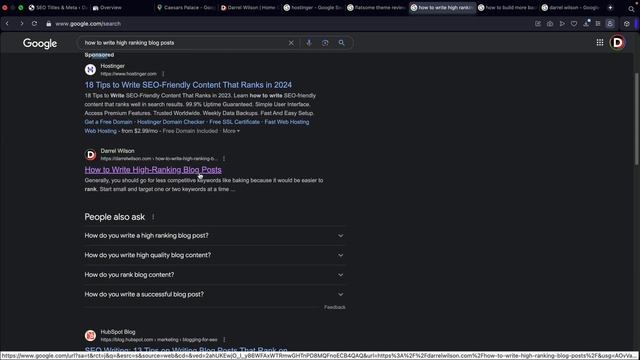Click the 'Free SSL Certificate' sitelink
The height and width of the screenshot is (360, 640).
tap(234, 122)
